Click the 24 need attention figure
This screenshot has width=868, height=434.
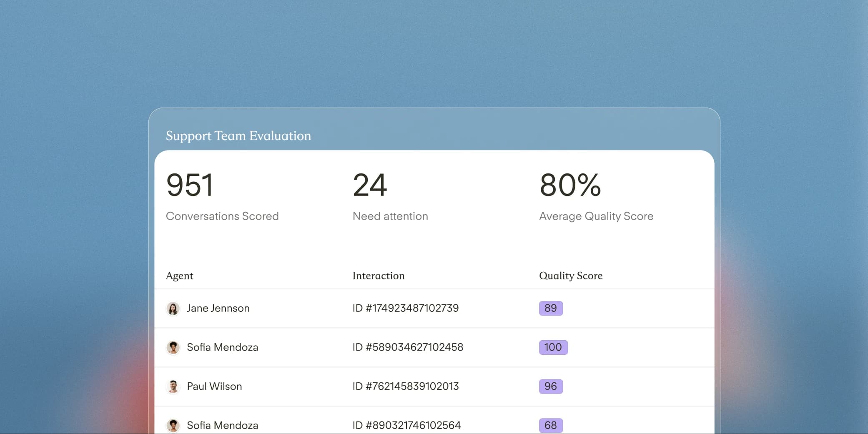[x=370, y=185]
